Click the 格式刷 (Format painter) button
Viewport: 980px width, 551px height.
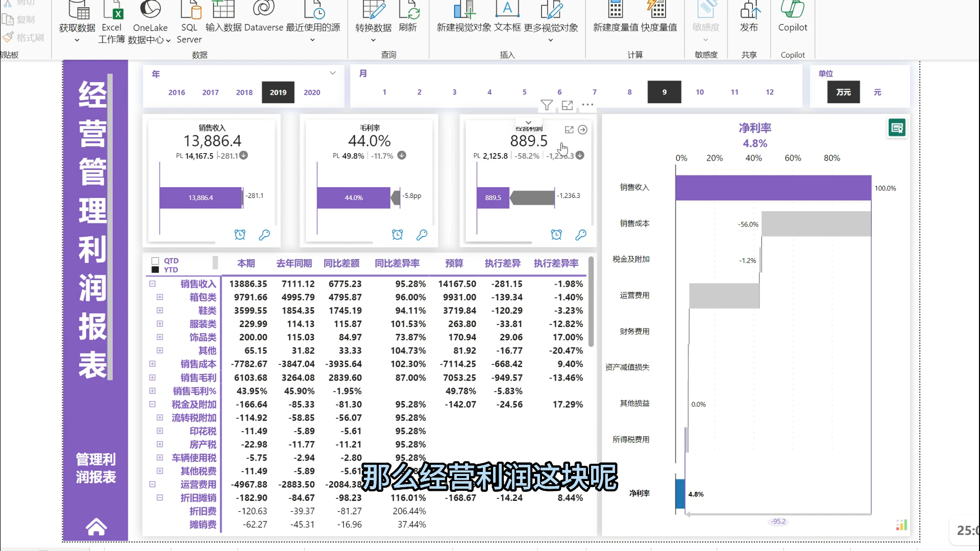tap(23, 38)
